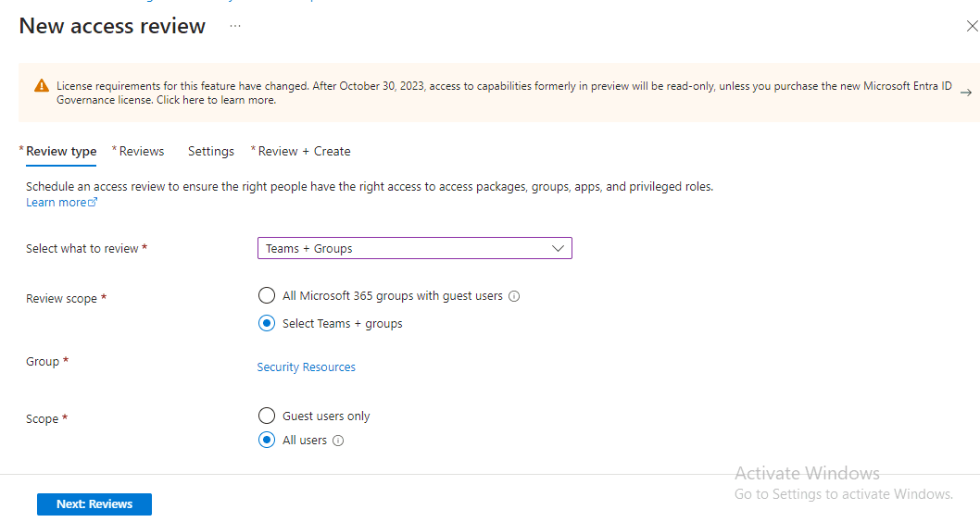Click the Next: Reviews button

[94, 504]
